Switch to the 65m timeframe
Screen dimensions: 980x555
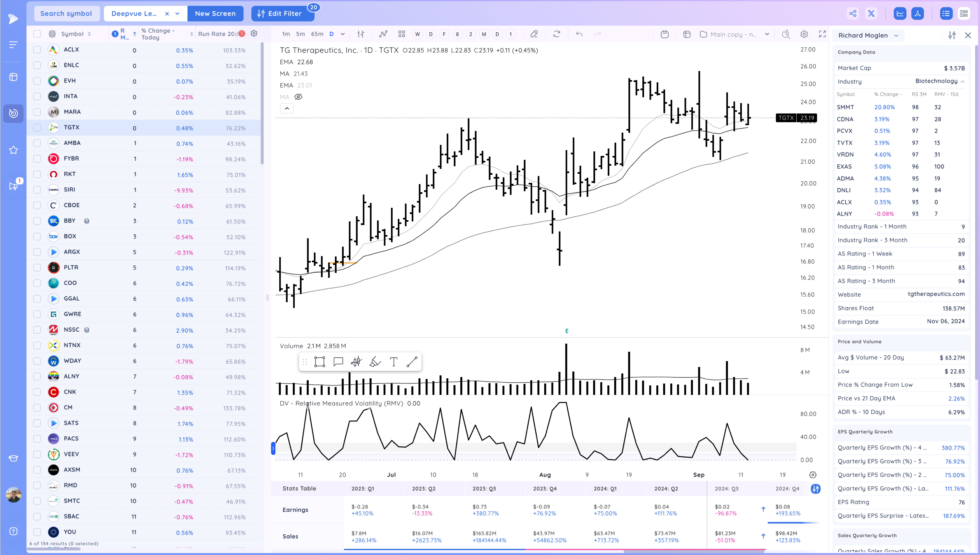(317, 34)
